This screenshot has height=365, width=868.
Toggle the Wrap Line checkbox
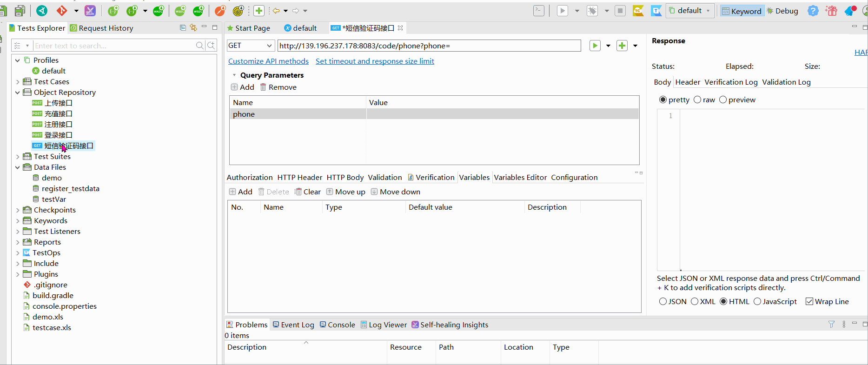point(809,302)
